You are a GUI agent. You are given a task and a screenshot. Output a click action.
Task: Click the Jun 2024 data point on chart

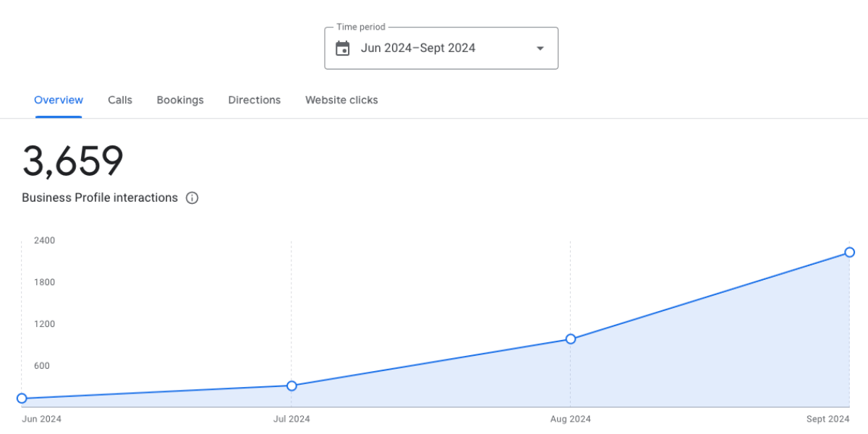click(22, 399)
